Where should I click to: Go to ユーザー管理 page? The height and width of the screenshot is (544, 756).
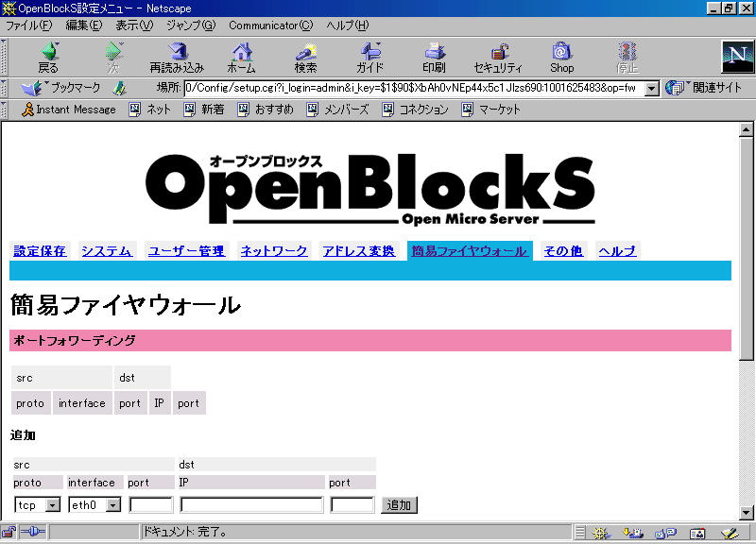[x=186, y=251]
